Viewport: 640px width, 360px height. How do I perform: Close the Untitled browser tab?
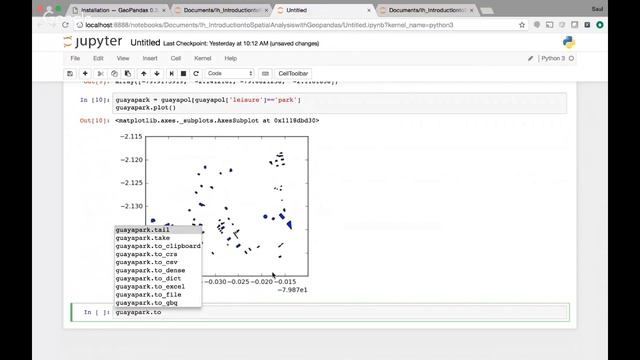(369, 10)
